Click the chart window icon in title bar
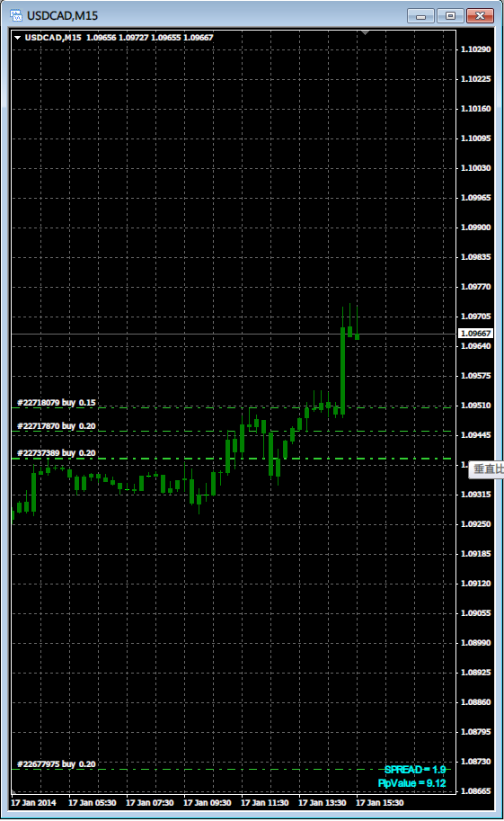The image size is (504, 821). tap(16, 15)
